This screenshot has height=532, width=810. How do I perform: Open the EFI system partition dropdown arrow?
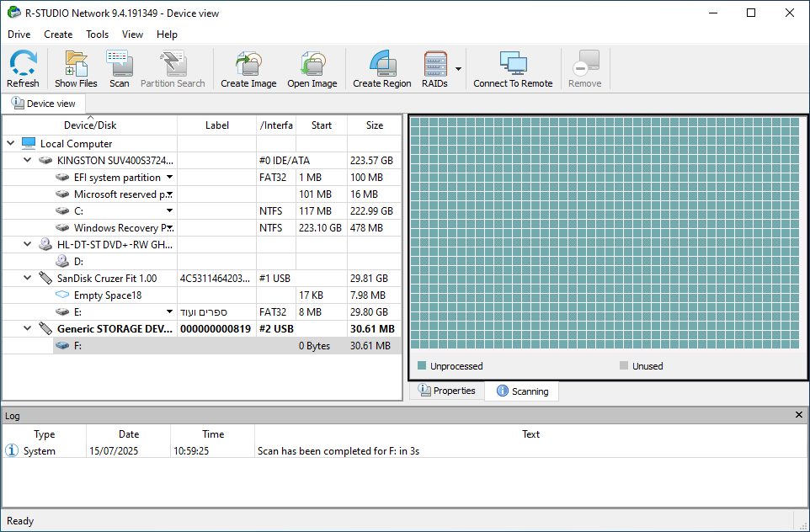pyautogui.click(x=169, y=177)
